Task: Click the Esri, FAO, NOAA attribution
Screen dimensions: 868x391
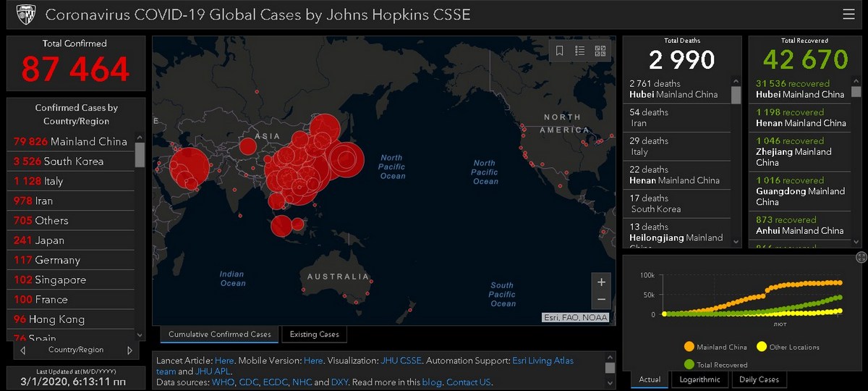Action: click(x=576, y=317)
